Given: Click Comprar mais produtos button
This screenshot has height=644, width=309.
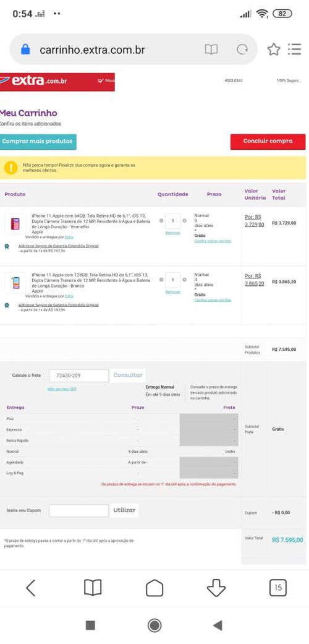Looking at the screenshot, I should point(37,142).
